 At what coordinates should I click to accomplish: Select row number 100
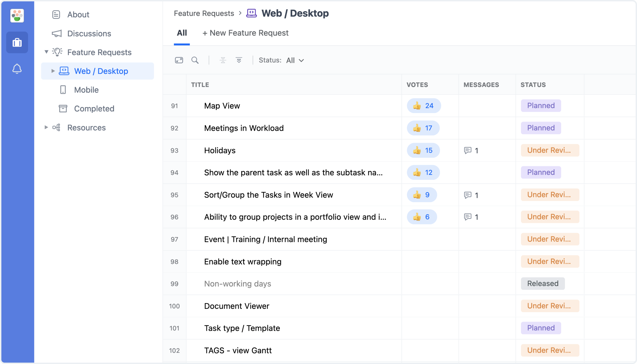tap(174, 306)
